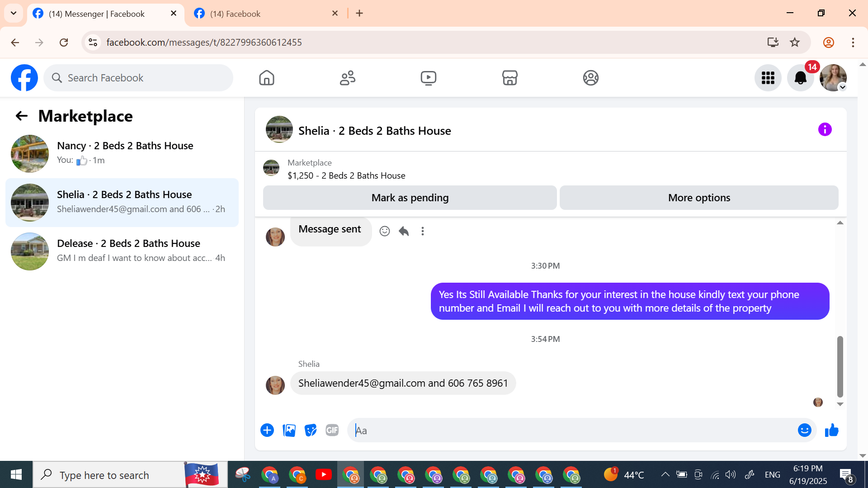The width and height of the screenshot is (868, 488).
Task: Show hidden system tray icons
Action: (x=665, y=474)
